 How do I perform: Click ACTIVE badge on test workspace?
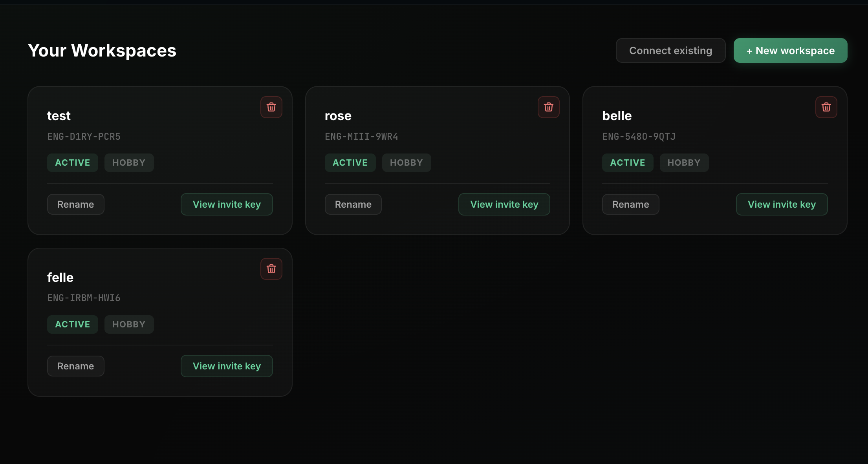[x=73, y=163]
